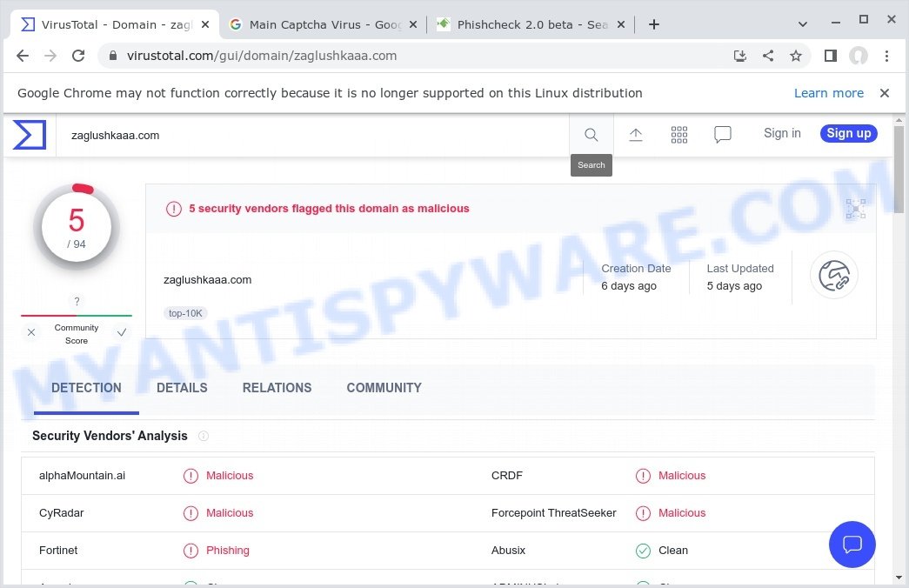
Task: Click the Last Updated 5 days ago value
Action: point(734,286)
